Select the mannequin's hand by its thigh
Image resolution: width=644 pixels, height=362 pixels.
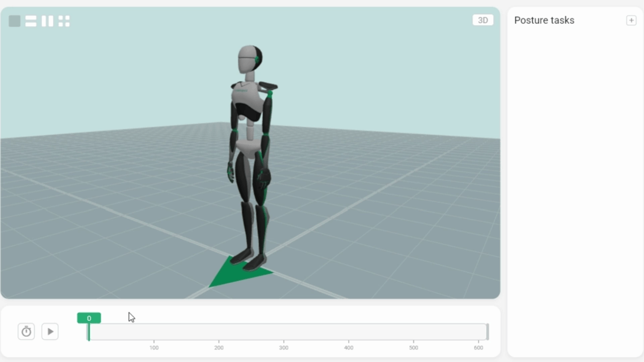click(x=264, y=176)
